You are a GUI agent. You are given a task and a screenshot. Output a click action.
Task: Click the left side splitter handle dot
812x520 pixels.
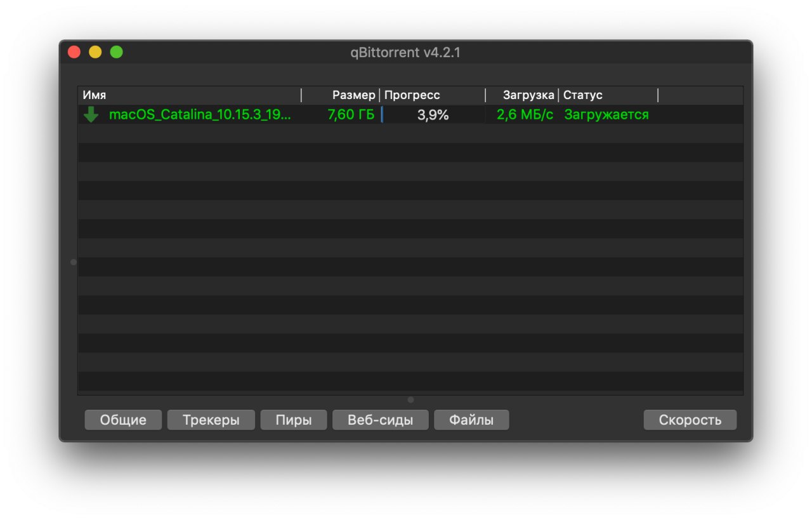tap(74, 262)
